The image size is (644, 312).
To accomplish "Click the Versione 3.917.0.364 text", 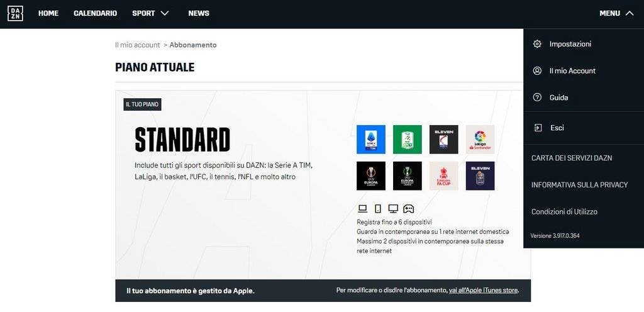I will (x=555, y=236).
